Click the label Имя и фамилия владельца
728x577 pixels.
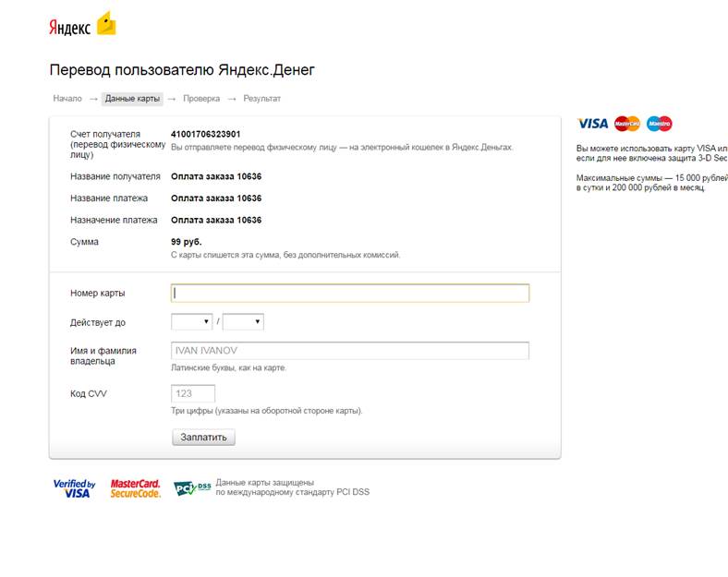[103, 355]
